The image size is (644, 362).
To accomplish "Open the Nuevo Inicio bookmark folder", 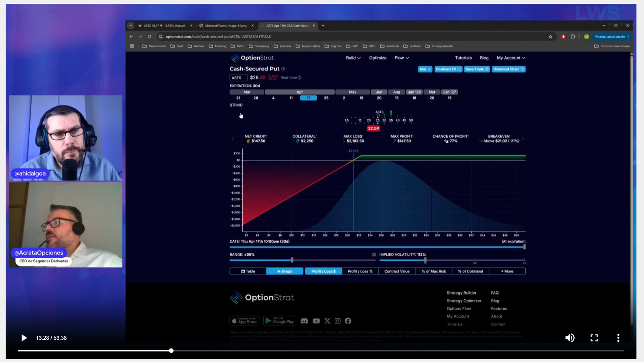I will 154,46.
